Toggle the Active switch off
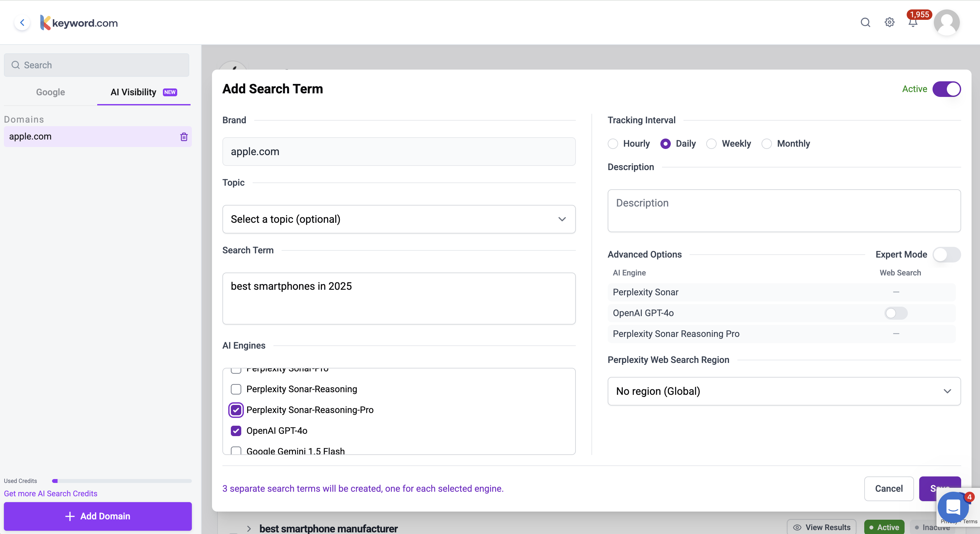The height and width of the screenshot is (534, 980). click(x=946, y=89)
